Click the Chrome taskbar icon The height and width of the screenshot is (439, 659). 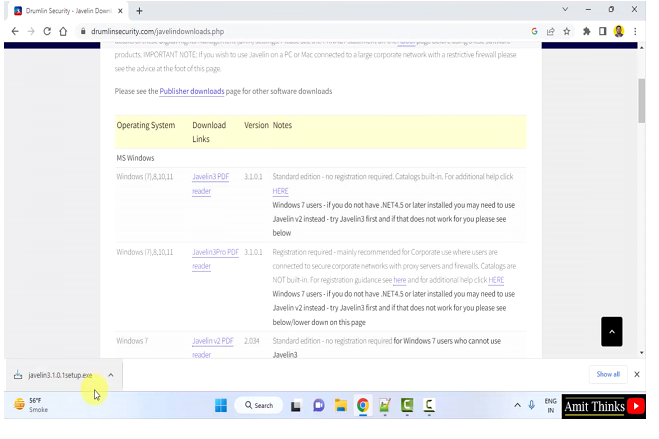point(363,405)
